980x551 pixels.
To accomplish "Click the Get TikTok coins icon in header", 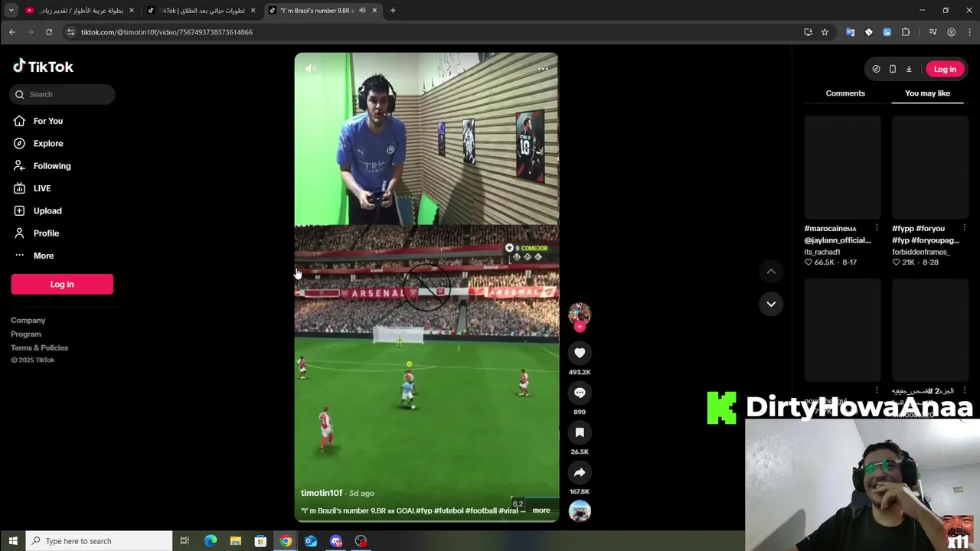I will point(876,69).
